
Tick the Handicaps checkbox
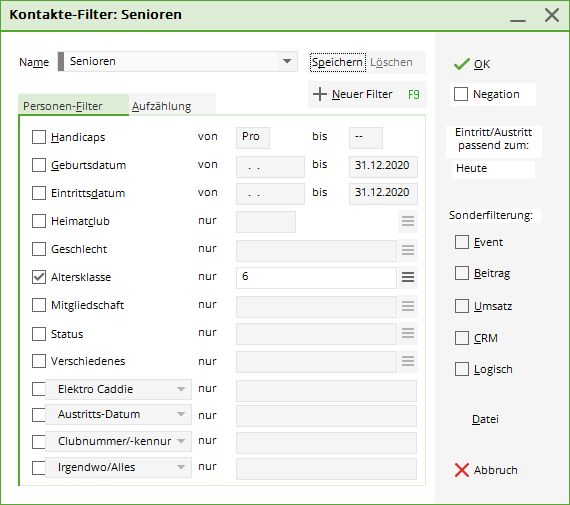(x=39, y=137)
